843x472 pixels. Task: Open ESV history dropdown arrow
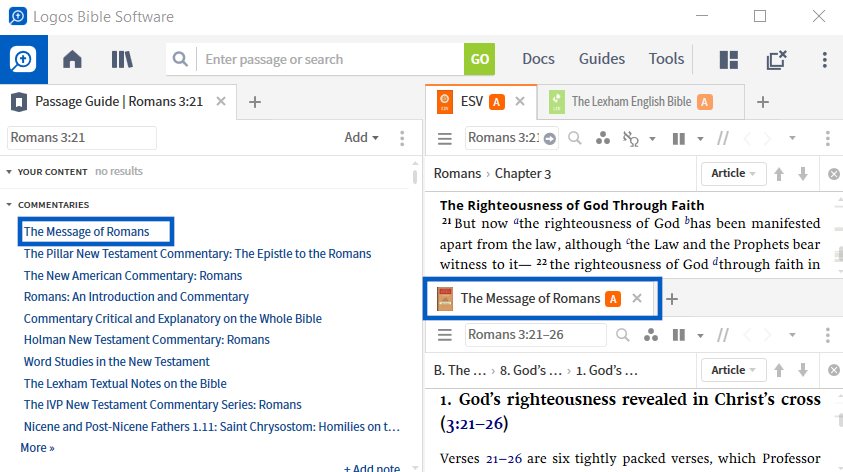click(792, 138)
